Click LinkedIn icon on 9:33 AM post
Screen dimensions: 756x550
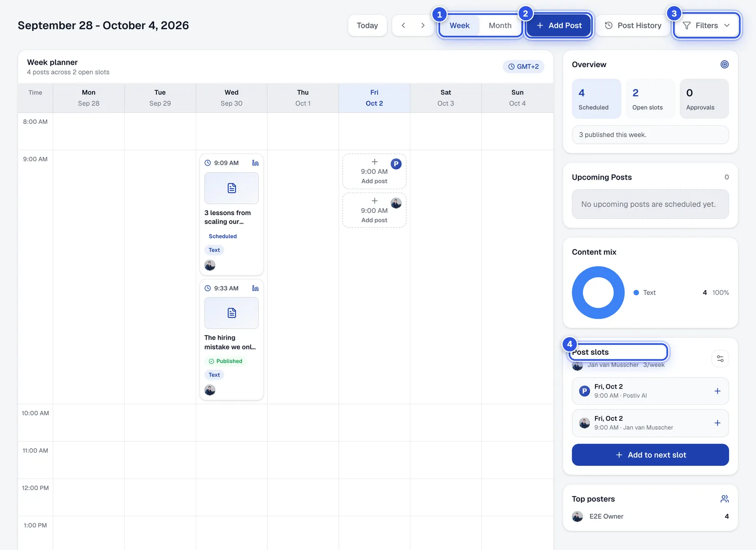(x=255, y=288)
